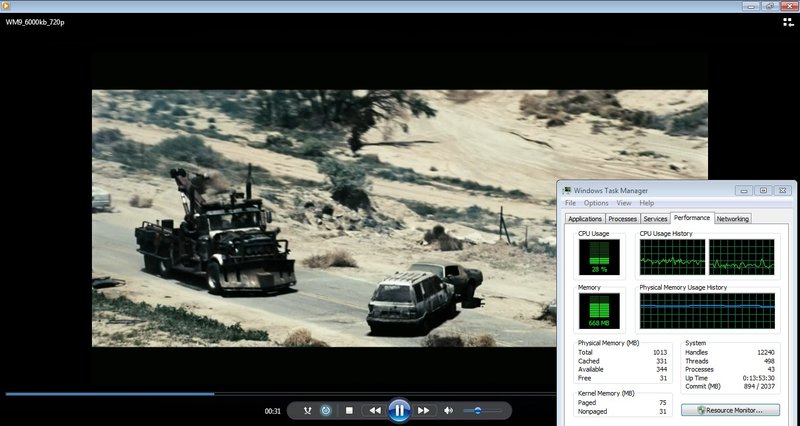Switch to the Applications tab
Viewport: 800px width, 426px height.
tap(585, 219)
